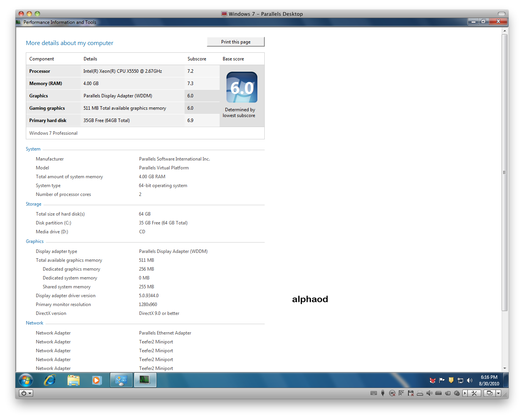Click 'More details about my computer' heading
This screenshot has height=420, width=524.
70,43
